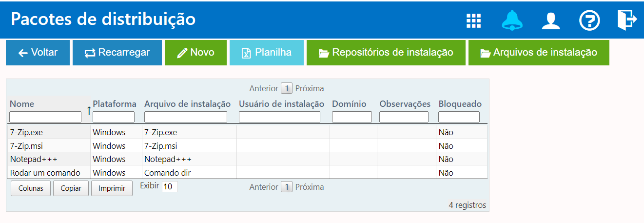
Task: Click the Plataforma filter field
Action: [114, 117]
